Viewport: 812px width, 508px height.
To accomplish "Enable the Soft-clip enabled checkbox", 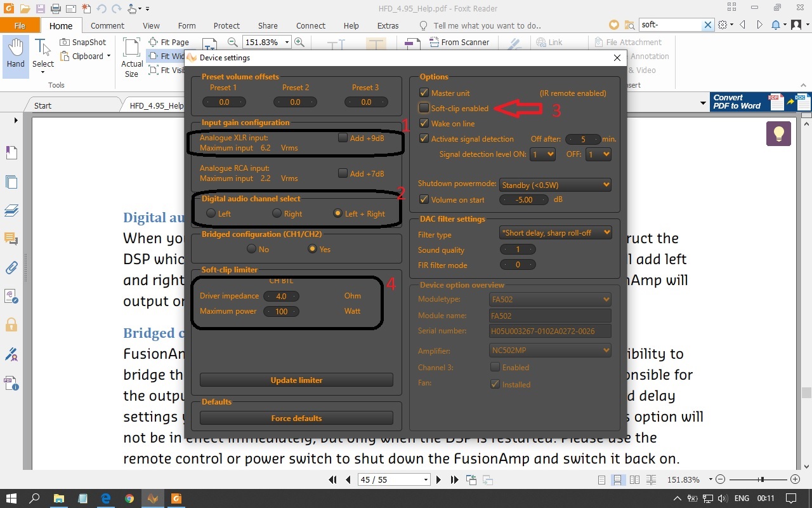I will 424,108.
